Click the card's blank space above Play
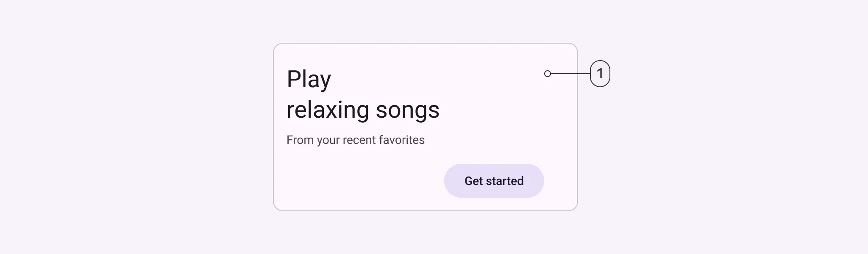The height and width of the screenshot is (254, 868). point(309,54)
